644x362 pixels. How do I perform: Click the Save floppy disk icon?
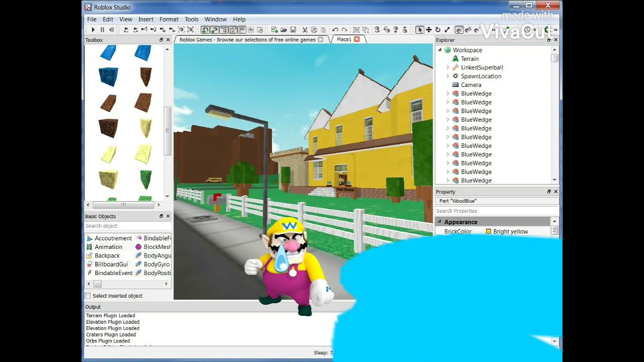(x=293, y=30)
